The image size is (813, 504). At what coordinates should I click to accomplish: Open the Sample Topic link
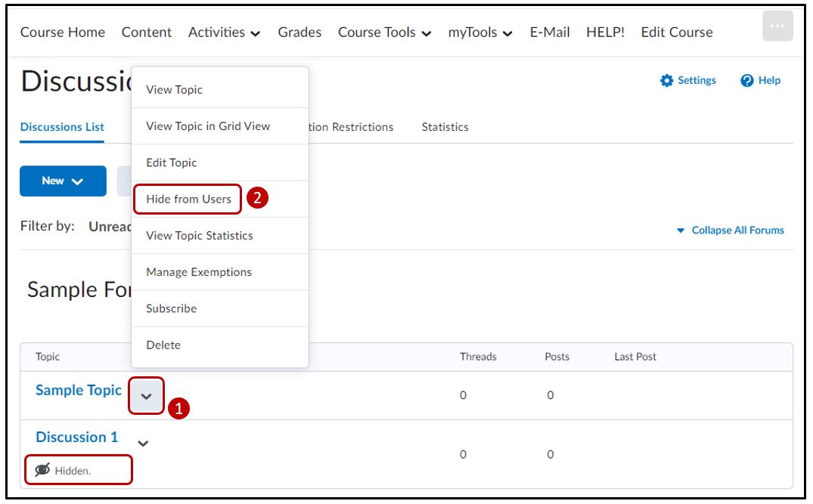(x=79, y=391)
